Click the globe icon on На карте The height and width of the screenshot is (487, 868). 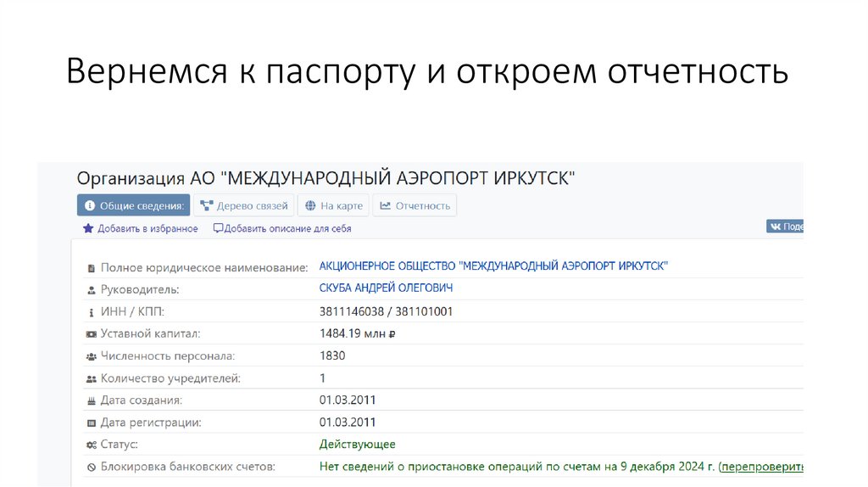[310, 205]
